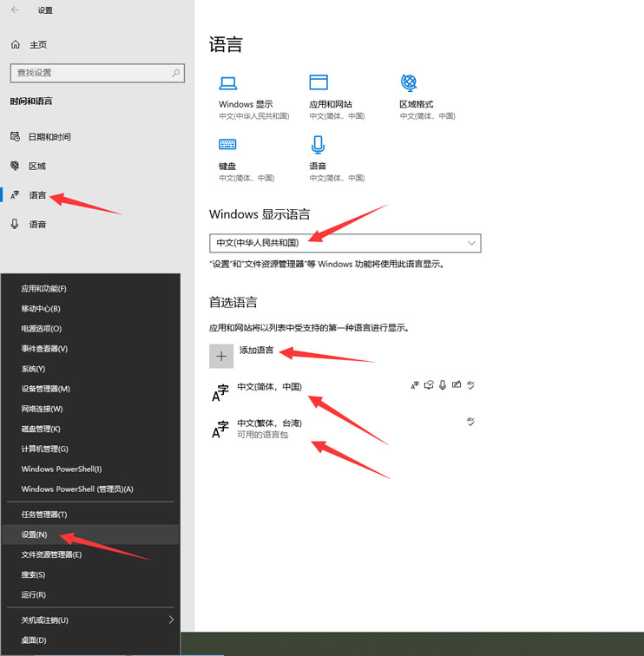
Task: Click speech recognition icon for 中文(简体)
Action: [443, 385]
